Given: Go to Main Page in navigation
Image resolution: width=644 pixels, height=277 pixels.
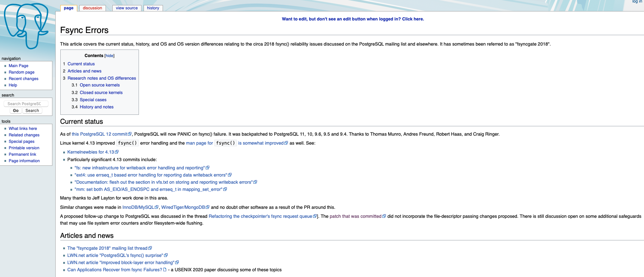Looking at the screenshot, I should 18,66.
